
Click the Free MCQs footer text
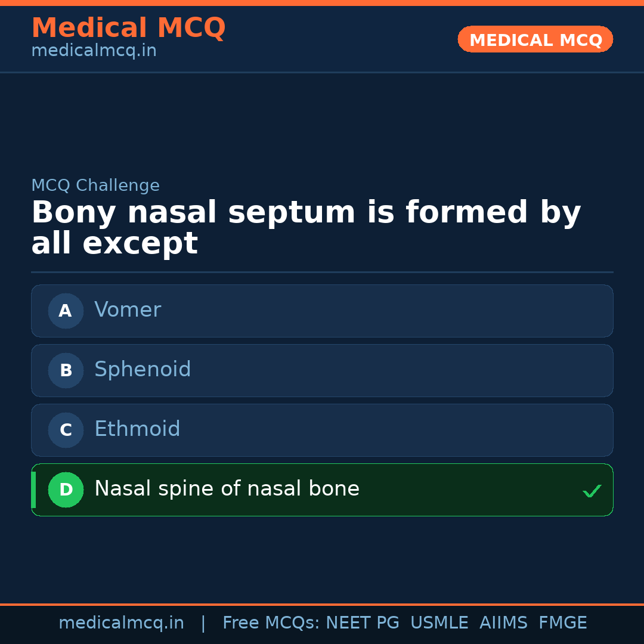[271, 623]
